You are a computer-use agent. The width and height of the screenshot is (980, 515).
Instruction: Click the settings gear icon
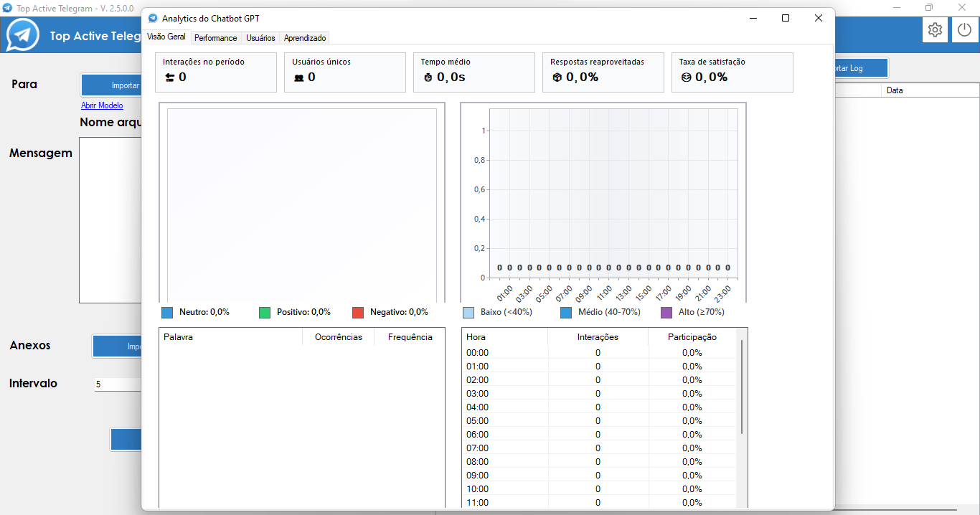click(935, 30)
